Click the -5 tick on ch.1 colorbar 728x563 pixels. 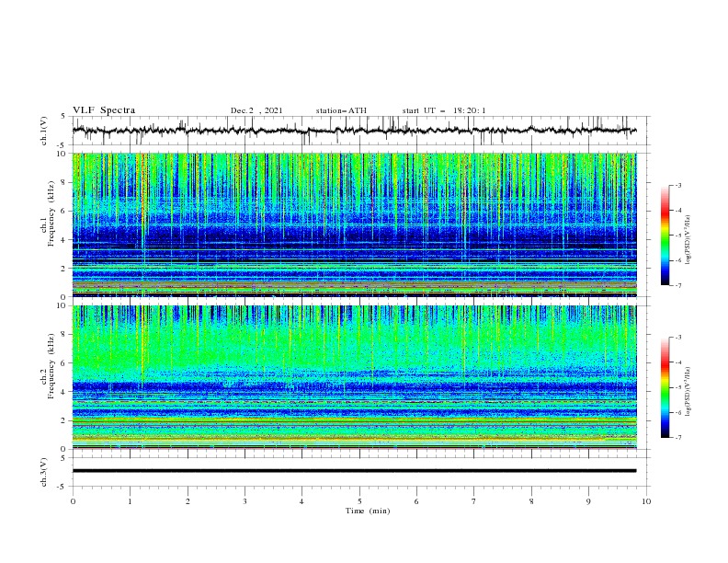[x=678, y=236]
